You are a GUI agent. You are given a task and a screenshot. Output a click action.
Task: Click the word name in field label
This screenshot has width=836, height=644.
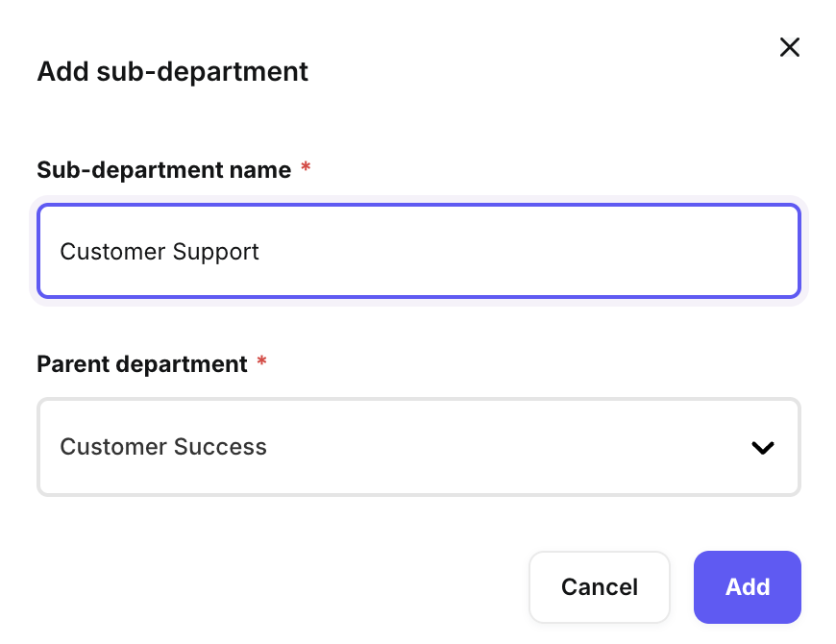tap(262, 170)
